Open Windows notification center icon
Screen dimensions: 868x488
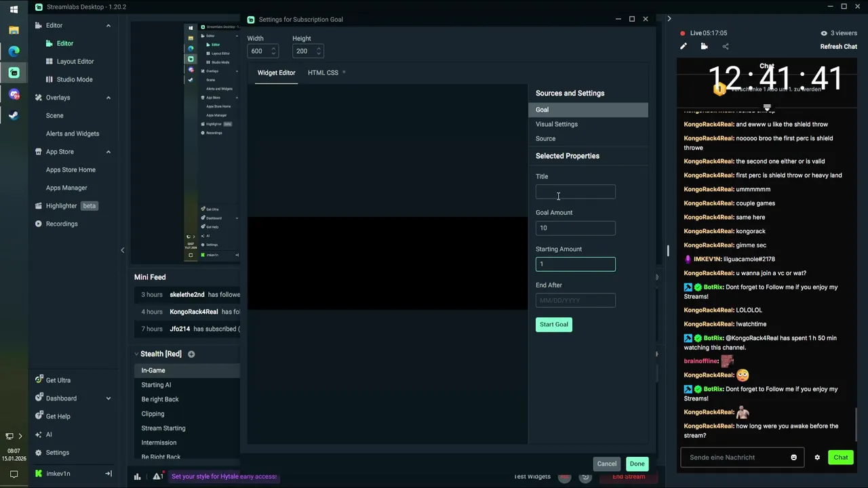pyautogui.click(x=14, y=474)
